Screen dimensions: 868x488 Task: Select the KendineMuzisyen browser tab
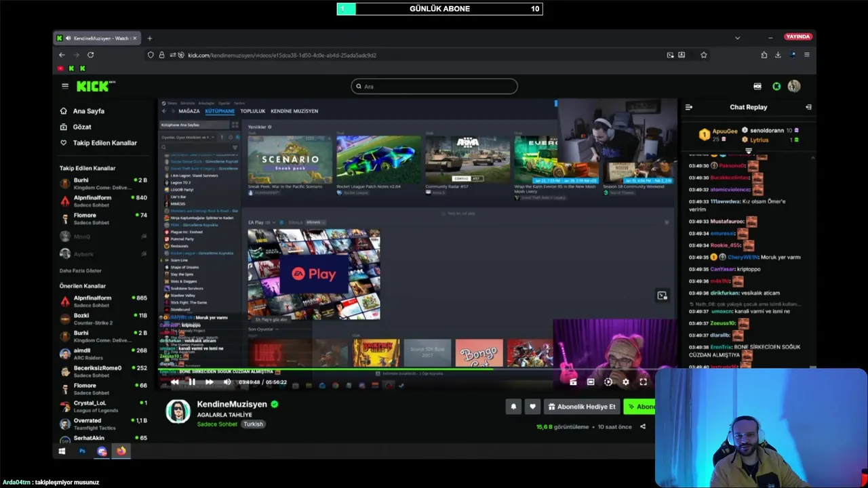coord(96,38)
